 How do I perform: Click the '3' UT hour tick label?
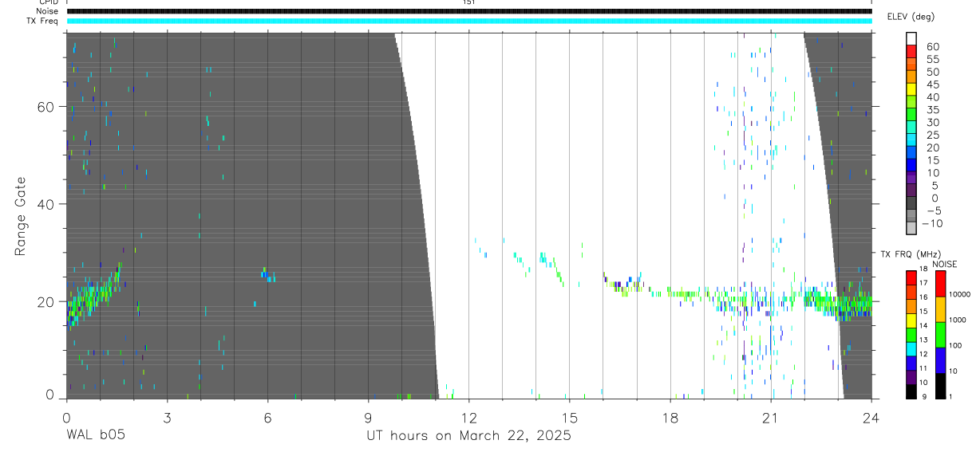(167, 418)
